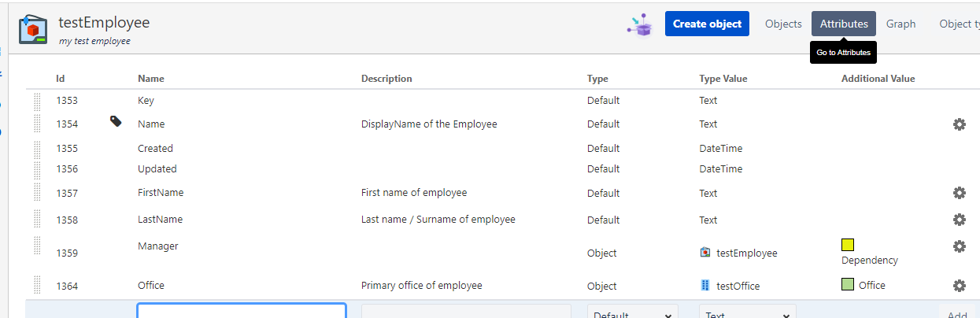Open gear settings for LastName attribute
Image resolution: width=980 pixels, height=318 pixels.
pos(959,220)
